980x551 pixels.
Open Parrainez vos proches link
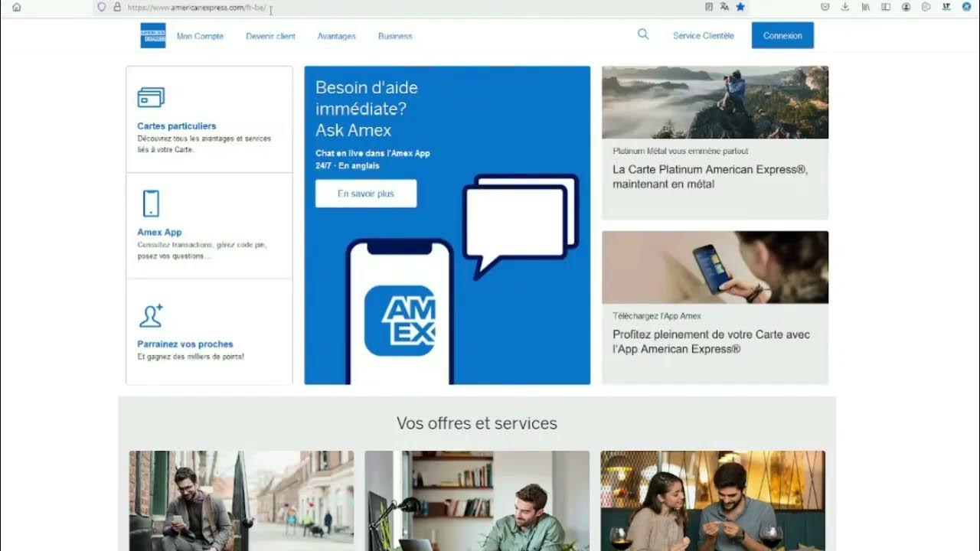[185, 344]
